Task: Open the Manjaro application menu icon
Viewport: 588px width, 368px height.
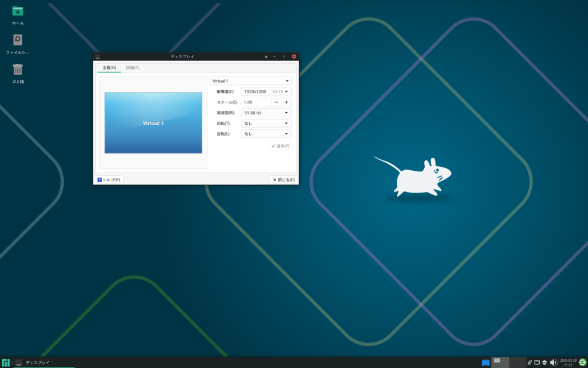Action: [6, 362]
